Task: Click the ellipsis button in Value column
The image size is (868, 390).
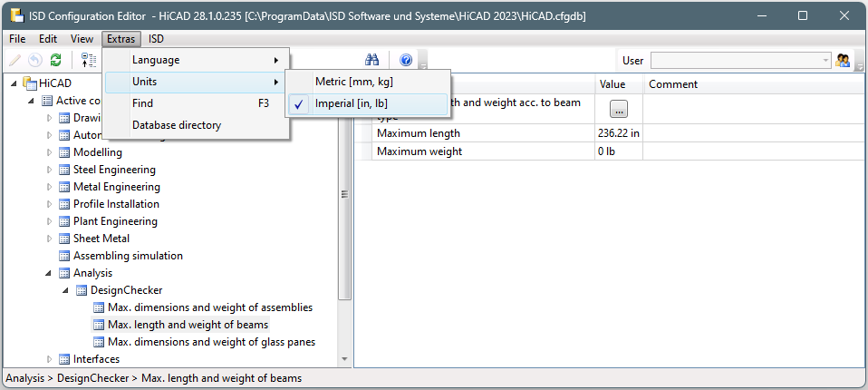Action: 619,109
